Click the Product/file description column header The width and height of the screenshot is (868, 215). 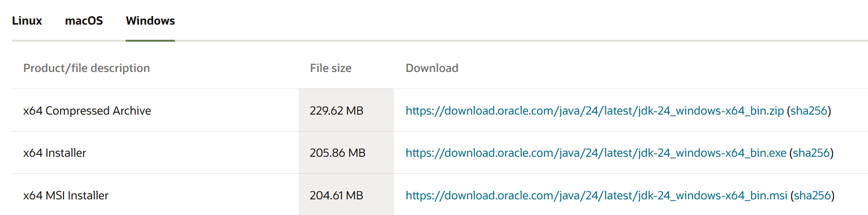pyautogui.click(x=87, y=68)
